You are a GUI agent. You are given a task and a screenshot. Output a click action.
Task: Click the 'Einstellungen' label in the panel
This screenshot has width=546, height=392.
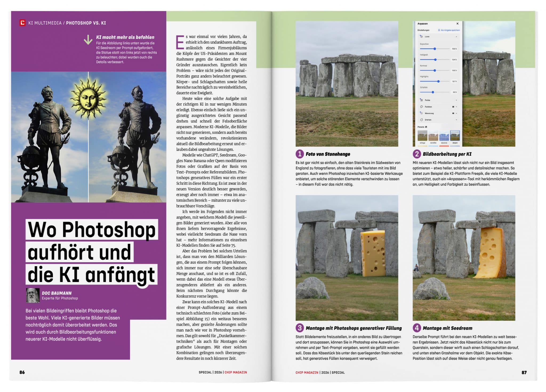(423, 30)
